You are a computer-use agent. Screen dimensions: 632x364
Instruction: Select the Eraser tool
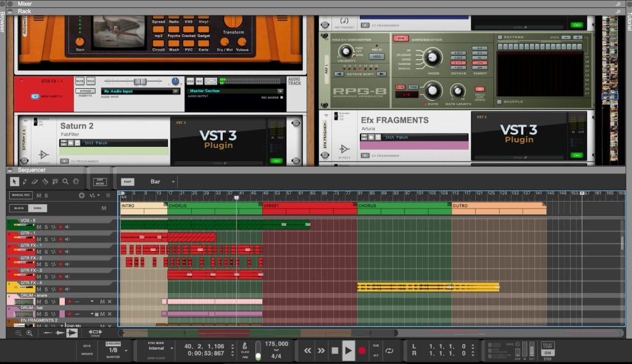point(35,181)
